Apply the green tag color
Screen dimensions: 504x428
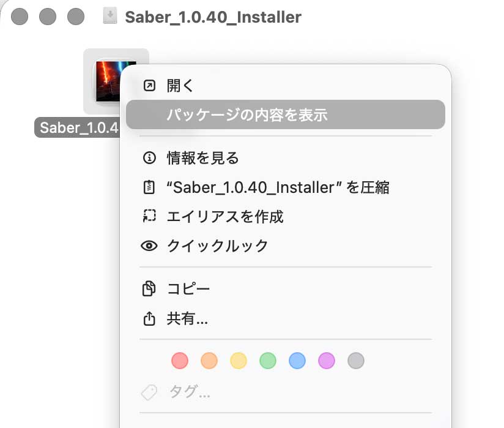(x=268, y=361)
